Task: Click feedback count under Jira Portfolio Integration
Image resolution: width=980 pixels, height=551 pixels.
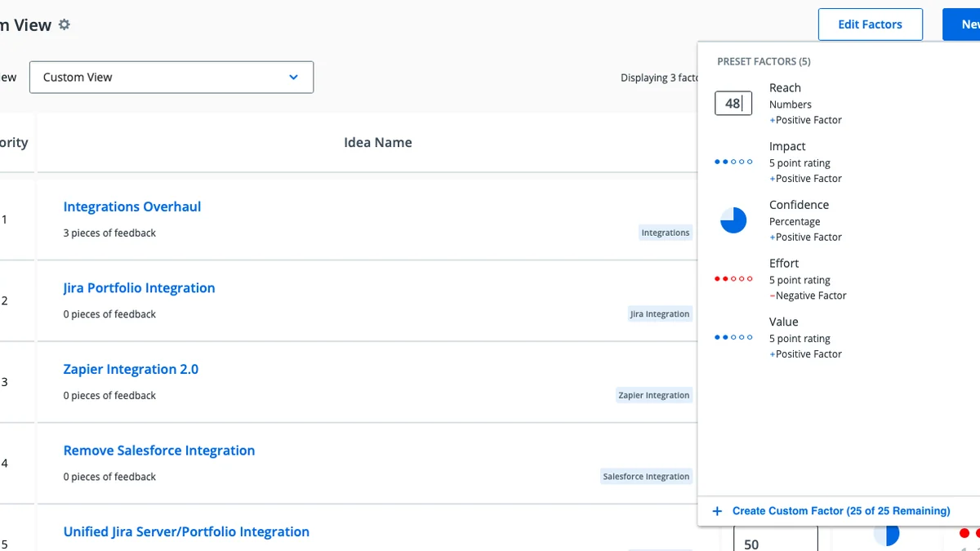Action: [x=109, y=314]
